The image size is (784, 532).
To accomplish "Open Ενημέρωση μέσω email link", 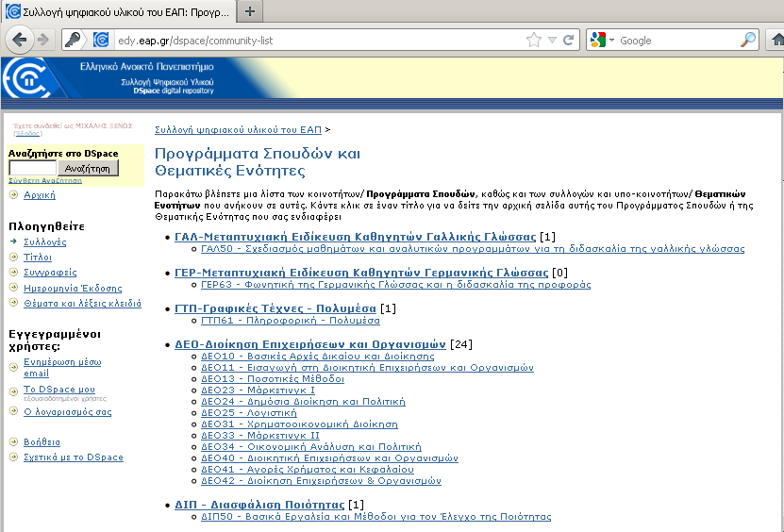I will [62, 368].
